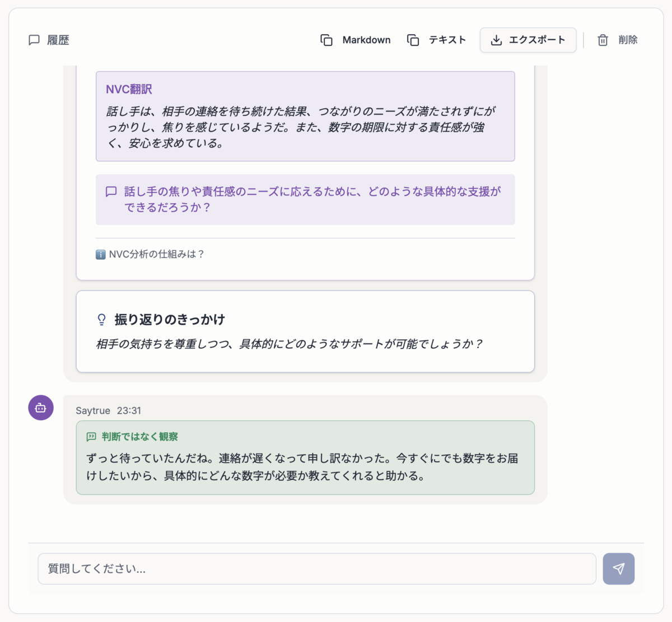Send the message with the paper plane button
This screenshot has width=672, height=622.
[x=619, y=569]
